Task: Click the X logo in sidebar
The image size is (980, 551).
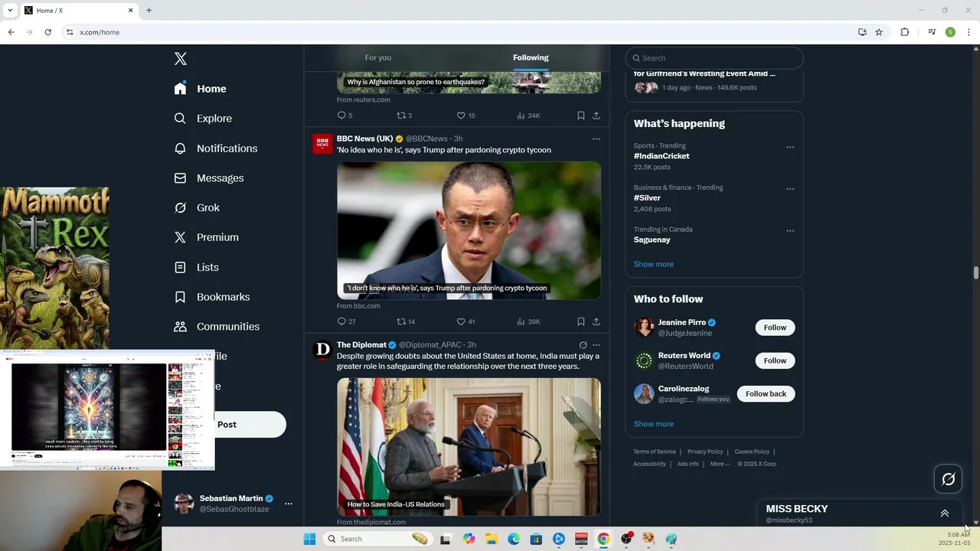Action: point(181,59)
